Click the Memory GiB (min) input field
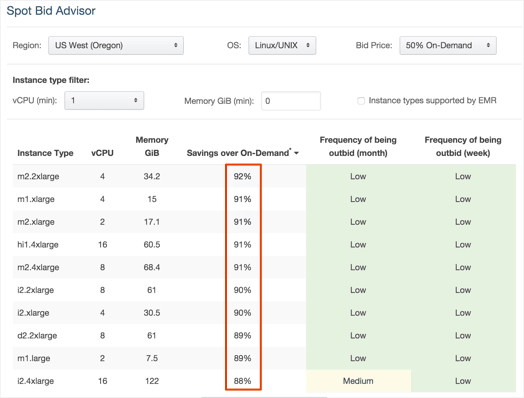524x398 pixels. 291,101
